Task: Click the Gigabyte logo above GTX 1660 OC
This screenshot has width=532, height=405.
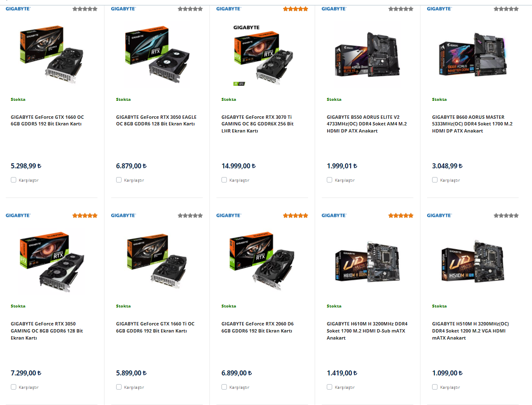Action: click(x=18, y=9)
